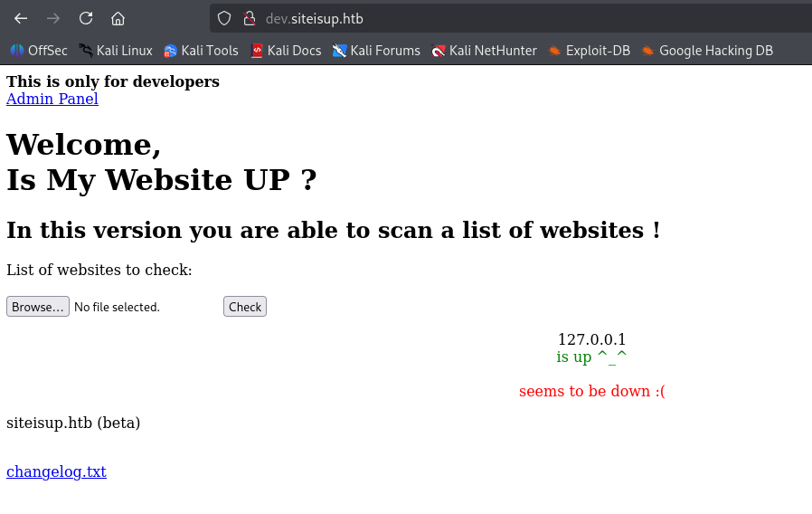Submit the list with Check button
The image size is (812, 514).
(x=245, y=307)
